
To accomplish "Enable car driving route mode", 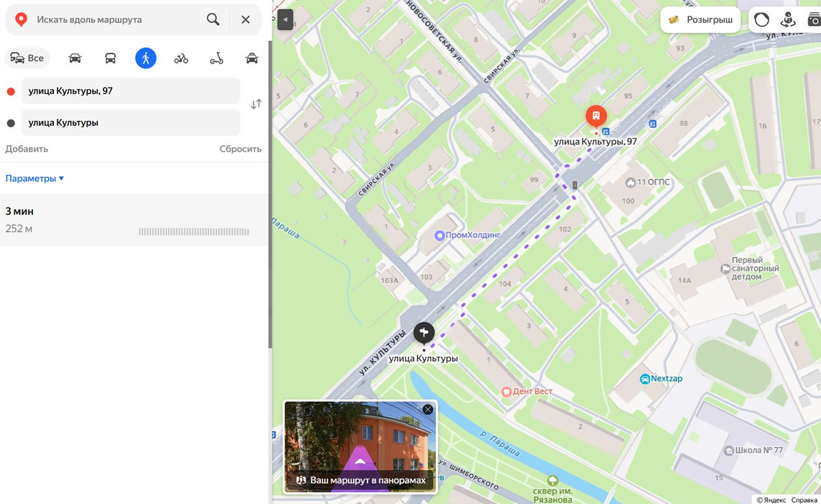I will tap(75, 58).
